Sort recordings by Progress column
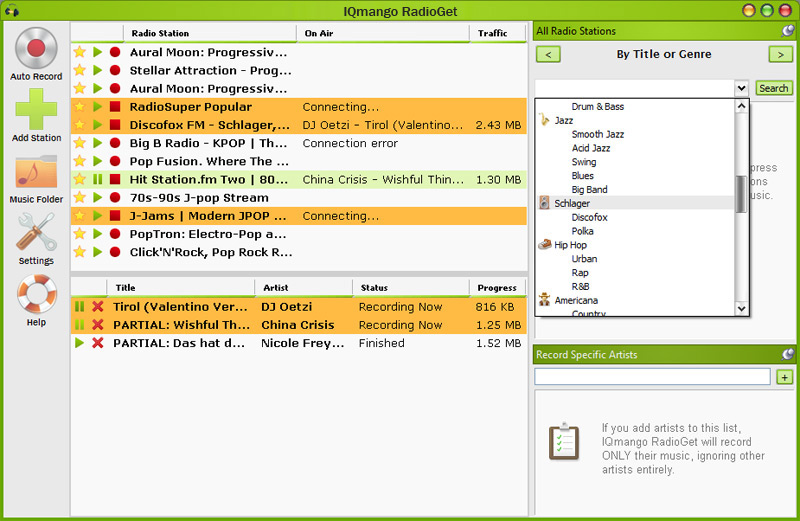Viewport: 800px width, 521px height. (497, 288)
